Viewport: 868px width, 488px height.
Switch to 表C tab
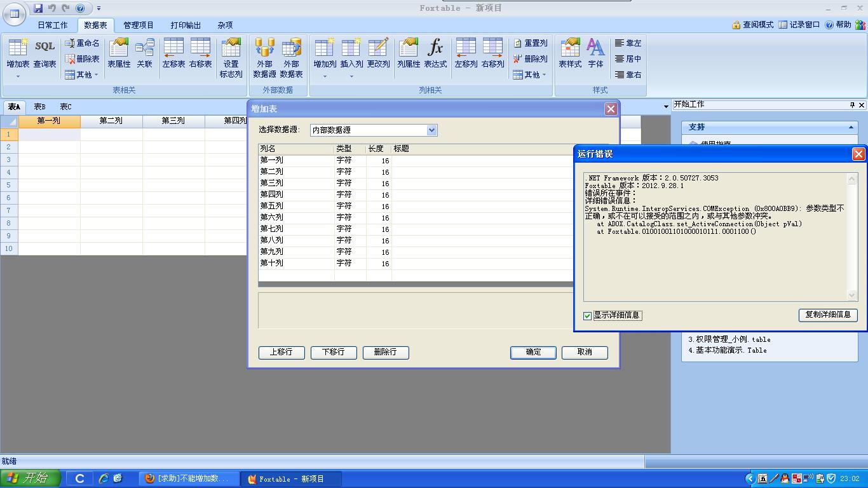pyautogui.click(x=65, y=107)
